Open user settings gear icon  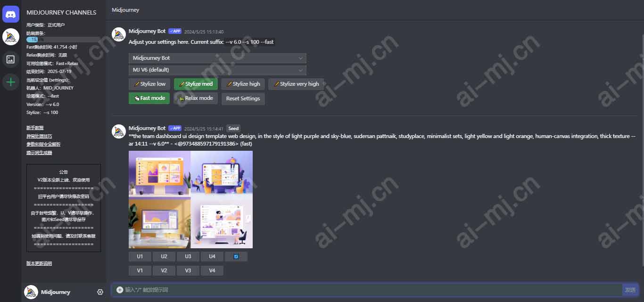pyautogui.click(x=100, y=292)
